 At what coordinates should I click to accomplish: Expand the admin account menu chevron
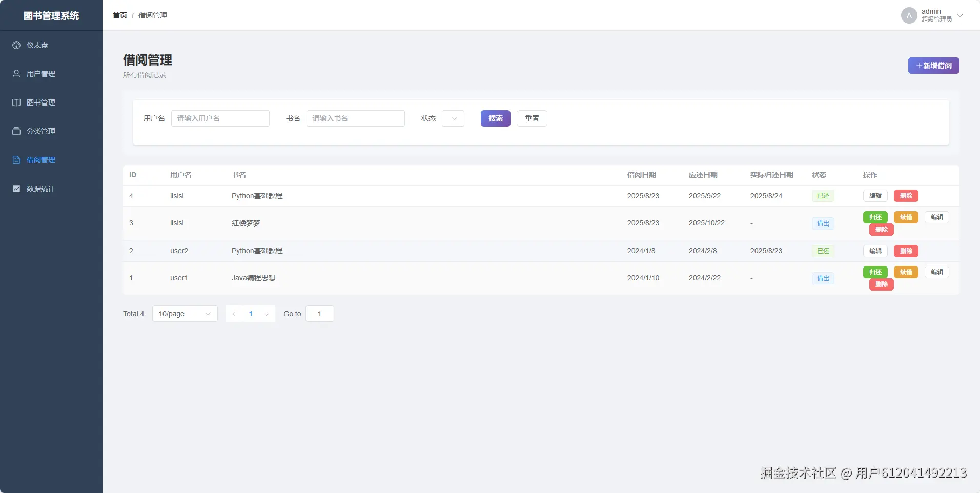click(960, 15)
